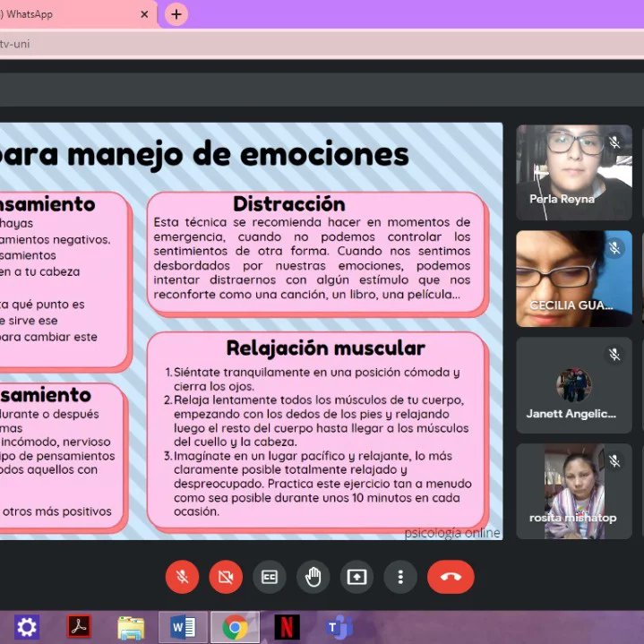Click the step 'Siéntate tranquilamente en una posición cómoda'
The width and height of the screenshot is (644, 644).
coord(317,379)
